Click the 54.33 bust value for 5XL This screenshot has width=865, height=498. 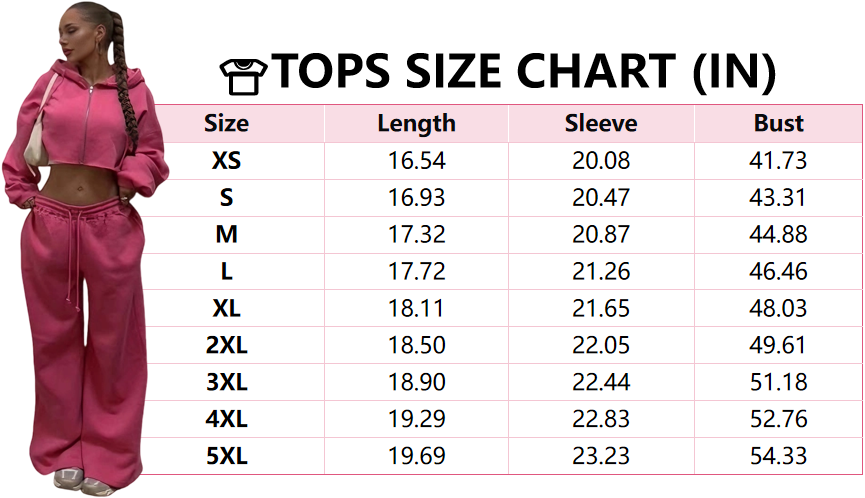(x=778, y=457)
